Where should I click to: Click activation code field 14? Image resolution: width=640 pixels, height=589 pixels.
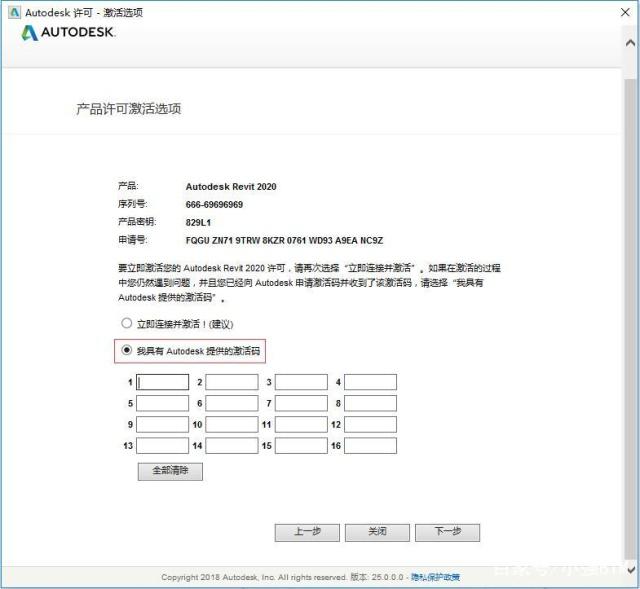click(232, 446)
